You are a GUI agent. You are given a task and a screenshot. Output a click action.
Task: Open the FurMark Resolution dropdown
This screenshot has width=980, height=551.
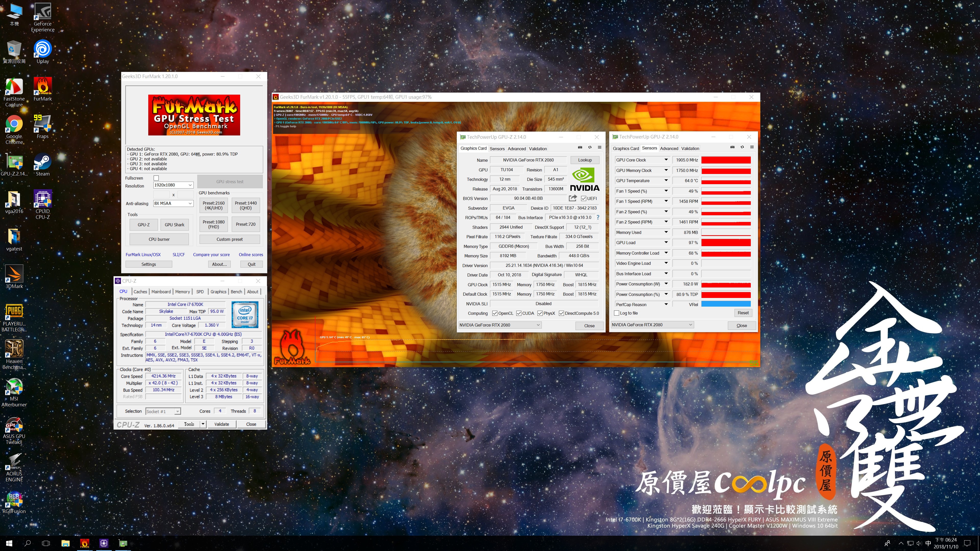pyautogui.click(x=173, y=185)
